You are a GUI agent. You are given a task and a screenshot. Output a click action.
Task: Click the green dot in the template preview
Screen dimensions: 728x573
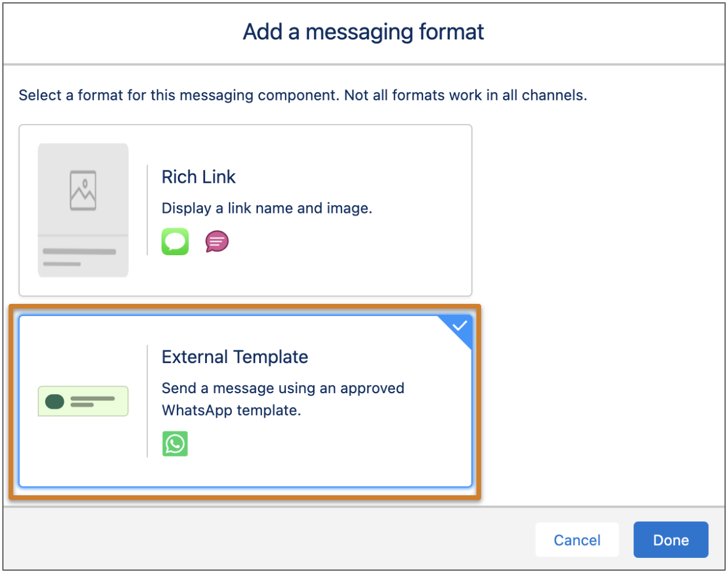53,401
